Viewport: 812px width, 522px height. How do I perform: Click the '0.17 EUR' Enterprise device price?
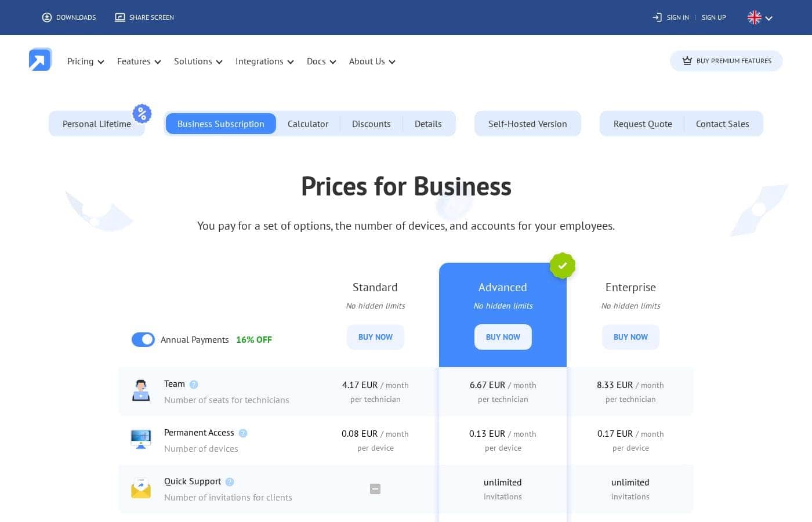pyautogui.click(x=615, y=434)
